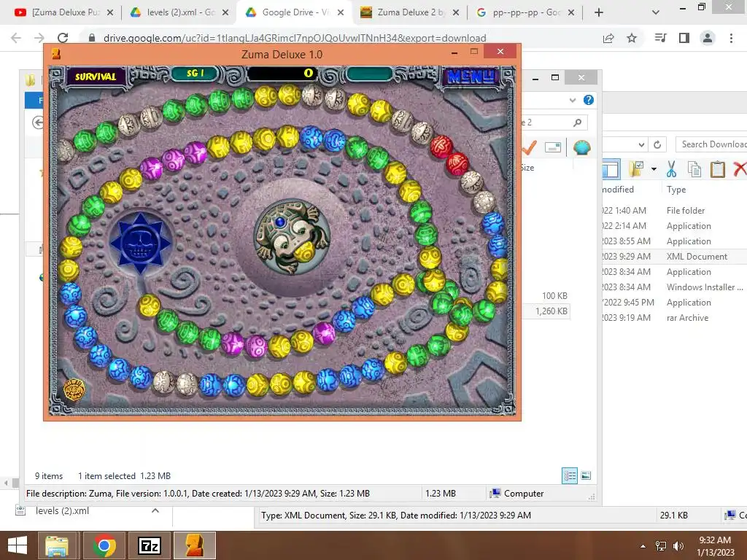Open the volume speaker tray icon
Screen dimensions: 747x560
point(678,546)
